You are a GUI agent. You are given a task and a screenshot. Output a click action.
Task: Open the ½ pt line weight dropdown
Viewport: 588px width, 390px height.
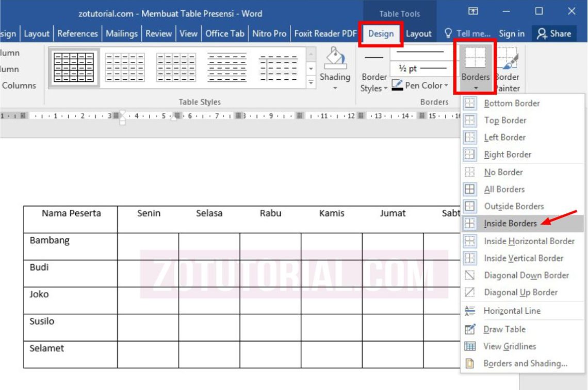[423, 69]
